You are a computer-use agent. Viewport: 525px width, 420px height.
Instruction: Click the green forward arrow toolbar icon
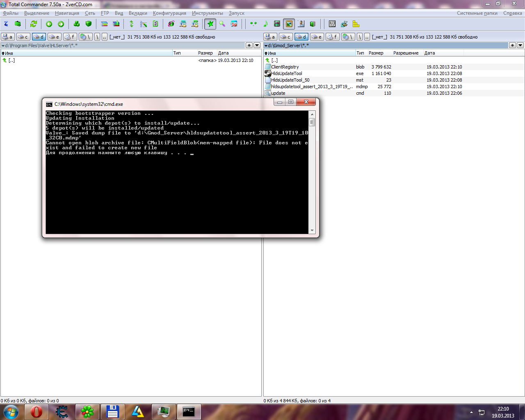[x=61, y=24]
